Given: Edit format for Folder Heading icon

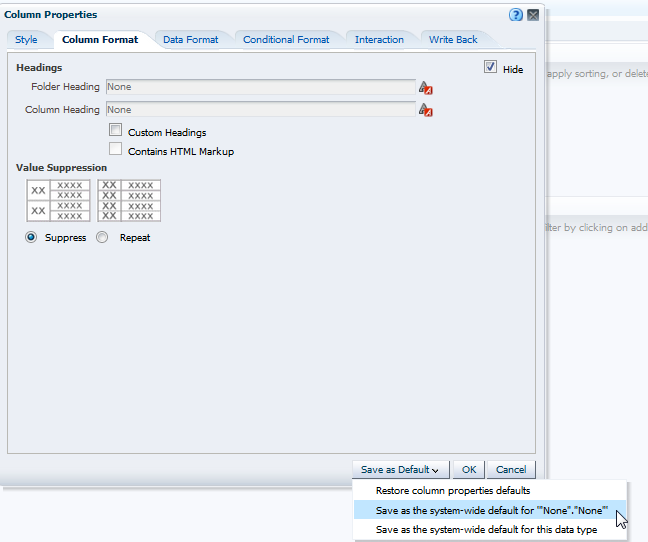Looking at the screenshot, I should click(x=425, y=88).
